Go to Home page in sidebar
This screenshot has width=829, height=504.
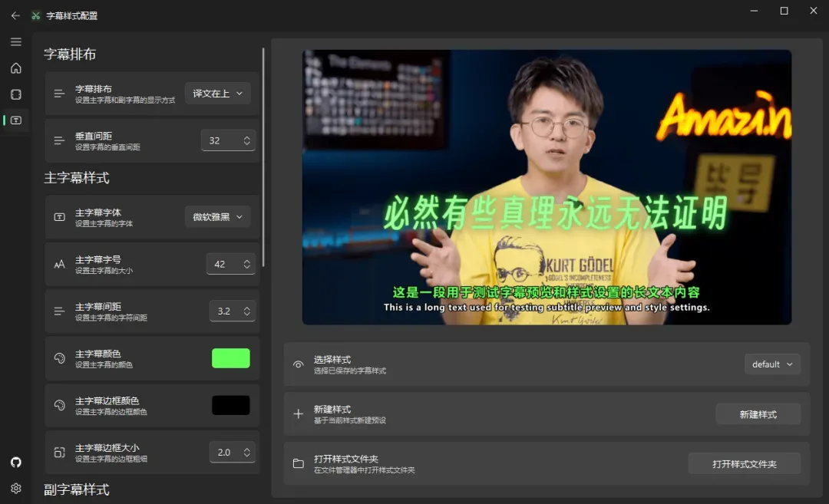coord(16,68)
